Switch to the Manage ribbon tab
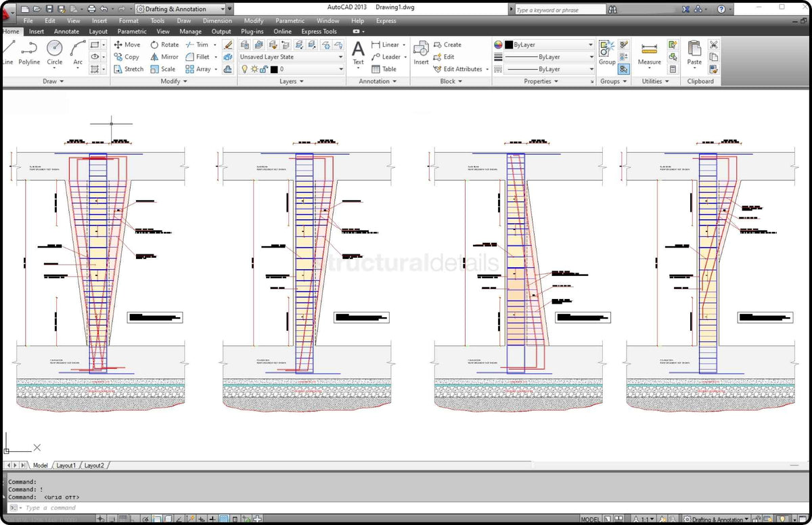Image resolution: width=812 pixels, height=525 pixels. tap(190, 31)
